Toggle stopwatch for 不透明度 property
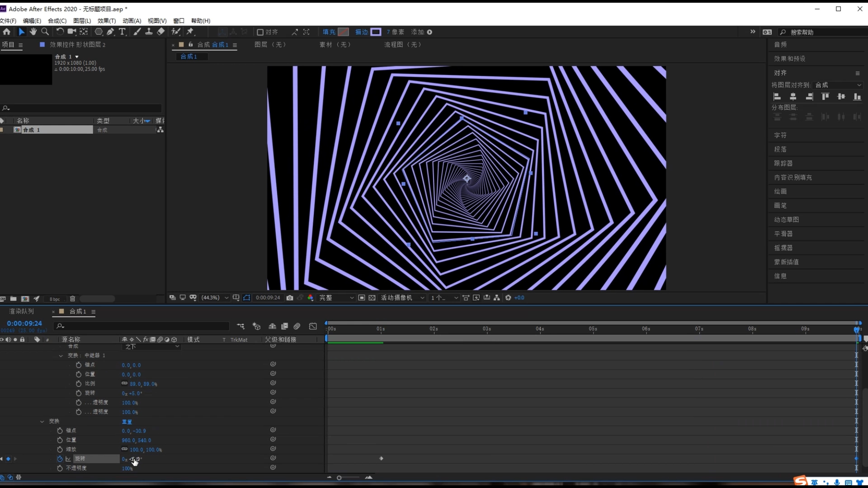868x488 pixels. pos(60,468)
